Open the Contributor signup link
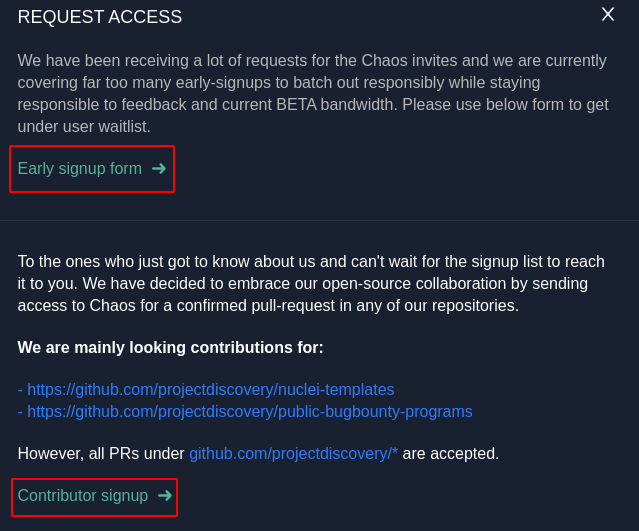This screenshot has width=639, height=531. tap(83, 496)
